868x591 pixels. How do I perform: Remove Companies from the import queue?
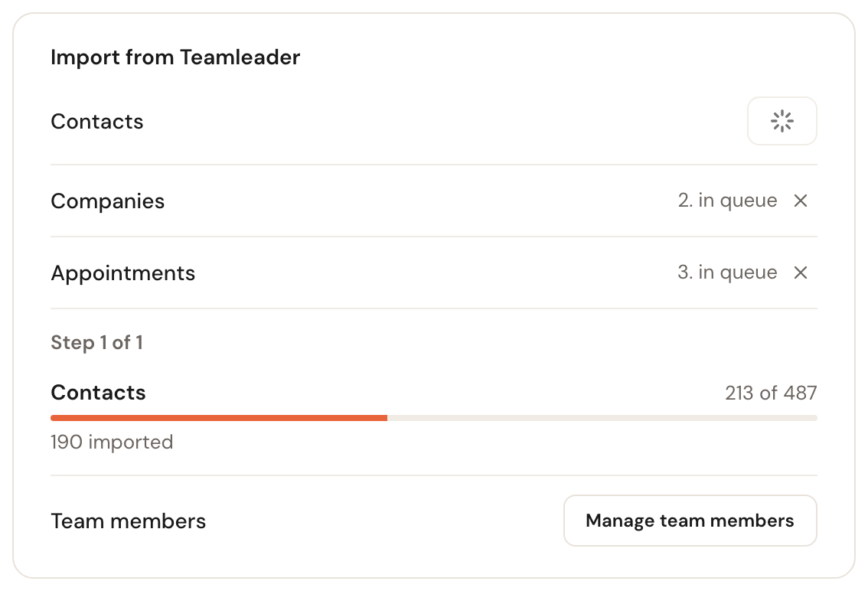(x=801, y=201)
